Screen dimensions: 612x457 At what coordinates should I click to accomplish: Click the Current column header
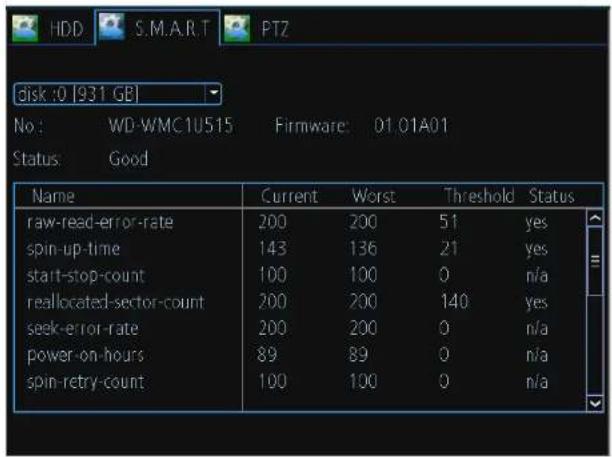[289, 196]
